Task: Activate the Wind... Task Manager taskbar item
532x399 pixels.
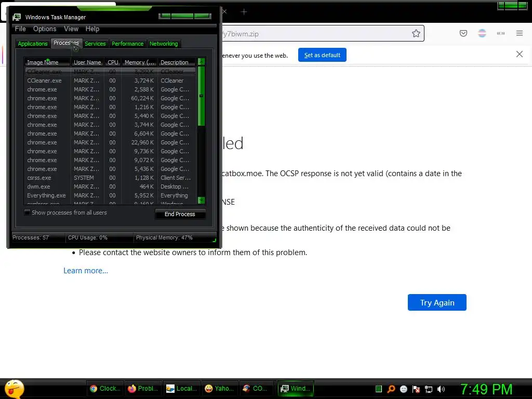Action: click(x=296, y=389)
